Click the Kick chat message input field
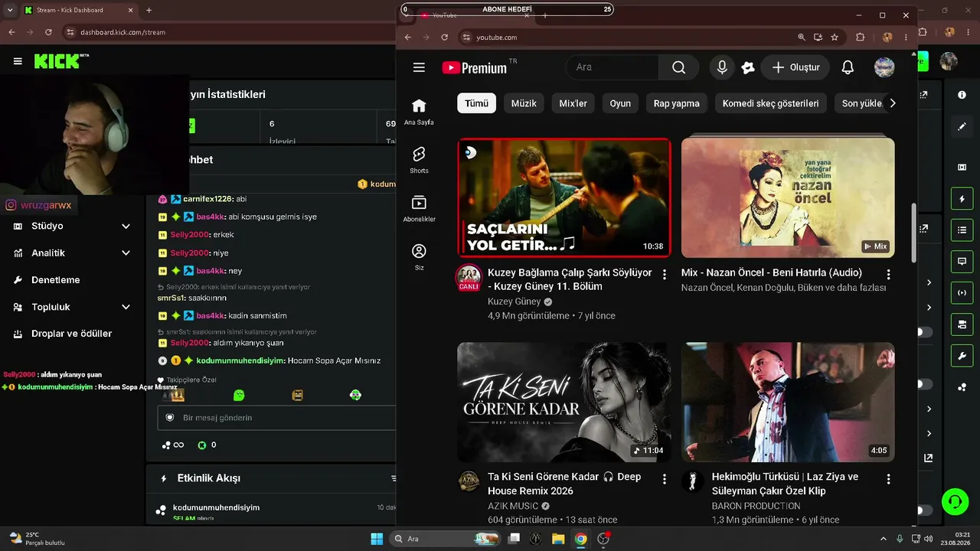This screenshot has width=980, height=551. [277, 418]
